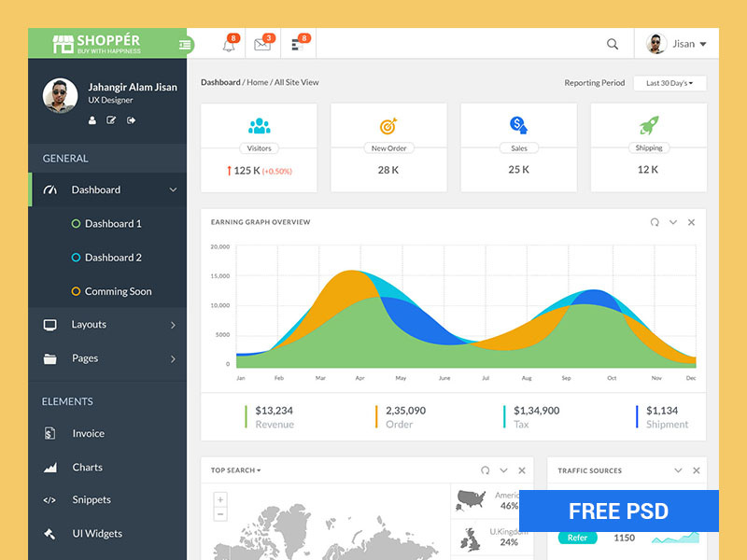Click the Layouts monitor icon
This screenshot has width=747, height=560.
[50, 325]
